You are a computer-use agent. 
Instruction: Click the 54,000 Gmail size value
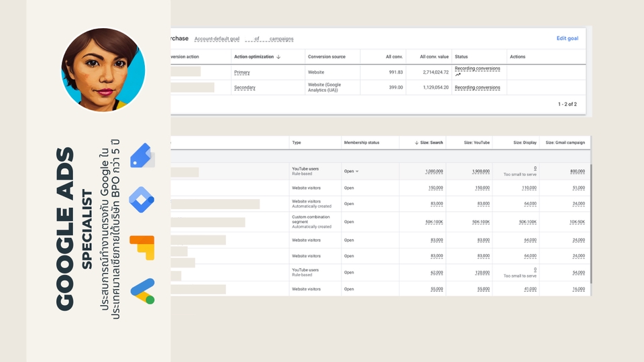[x=579, y=273]
